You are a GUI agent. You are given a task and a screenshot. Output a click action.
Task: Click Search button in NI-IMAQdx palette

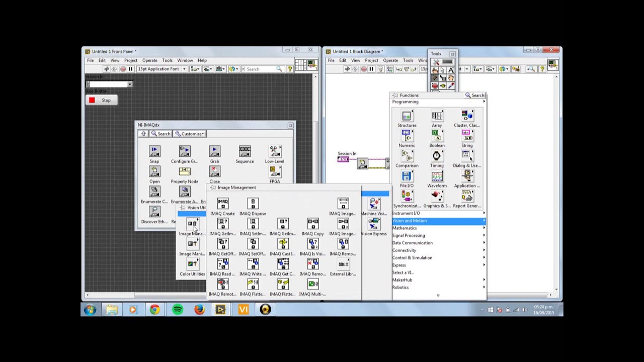(x=161, y=134)
